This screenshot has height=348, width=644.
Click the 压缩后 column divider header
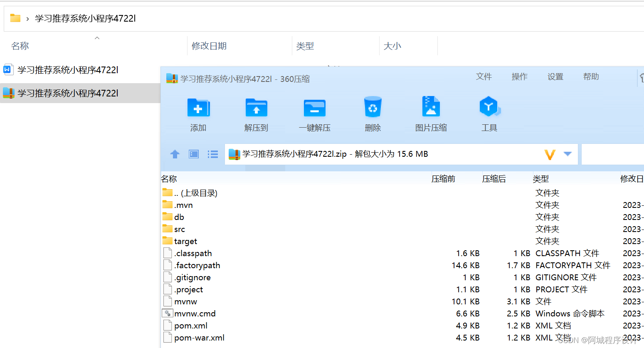pos(494,178)
